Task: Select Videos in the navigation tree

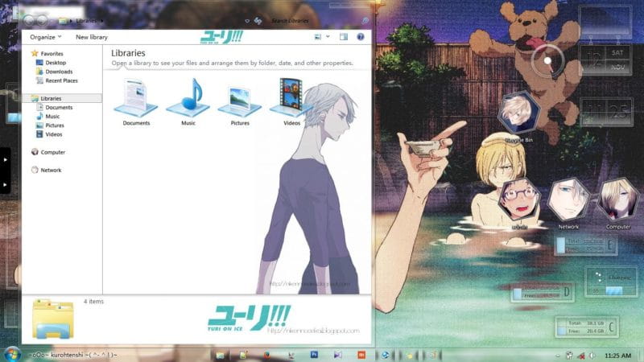Action: pos(53,134)
